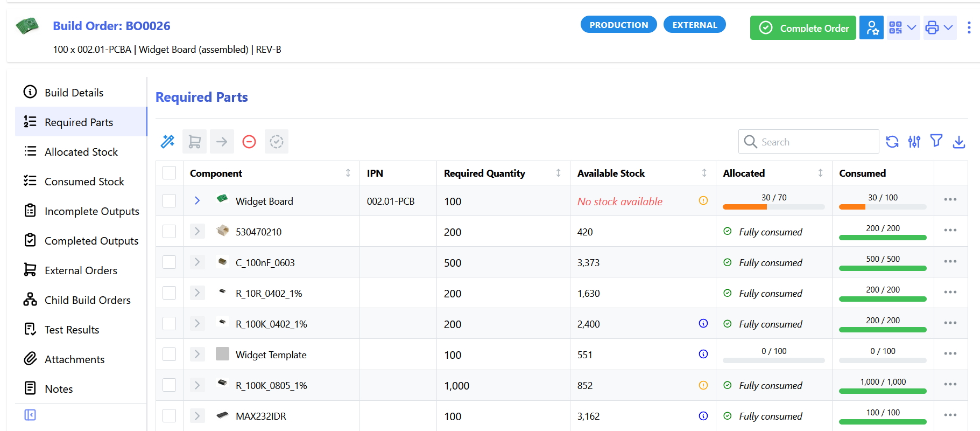Click the auto-allocate stock wand icon
This screenshot has height=431, width=980.
point(167,142)
